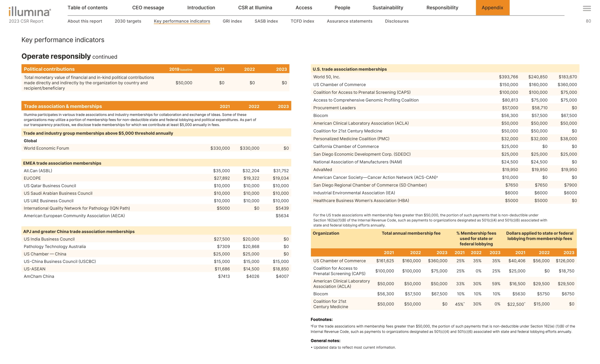Click the Illumina logo

[30, 11]
